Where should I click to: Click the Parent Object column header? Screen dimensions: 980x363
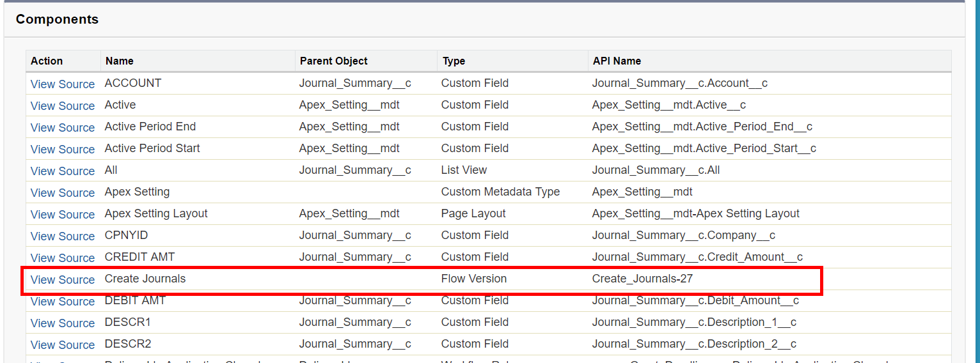pyautogui.click(x=333, y=61)
